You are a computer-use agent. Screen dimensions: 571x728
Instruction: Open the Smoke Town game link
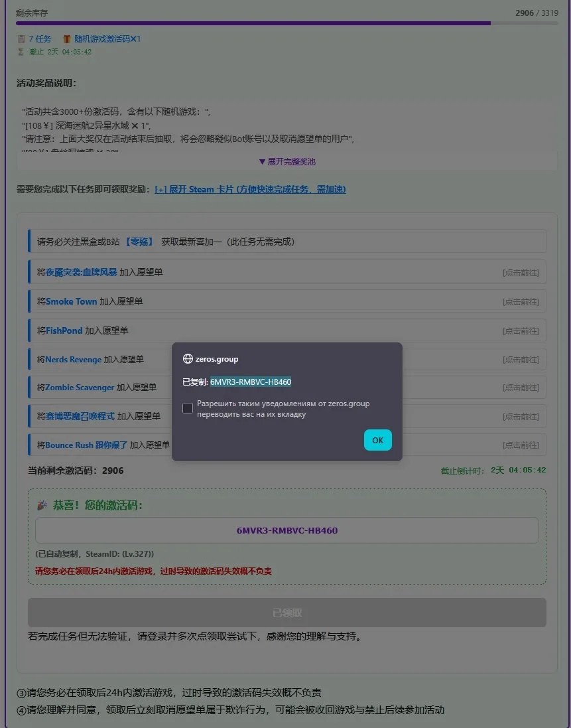[x=71, y=301]
